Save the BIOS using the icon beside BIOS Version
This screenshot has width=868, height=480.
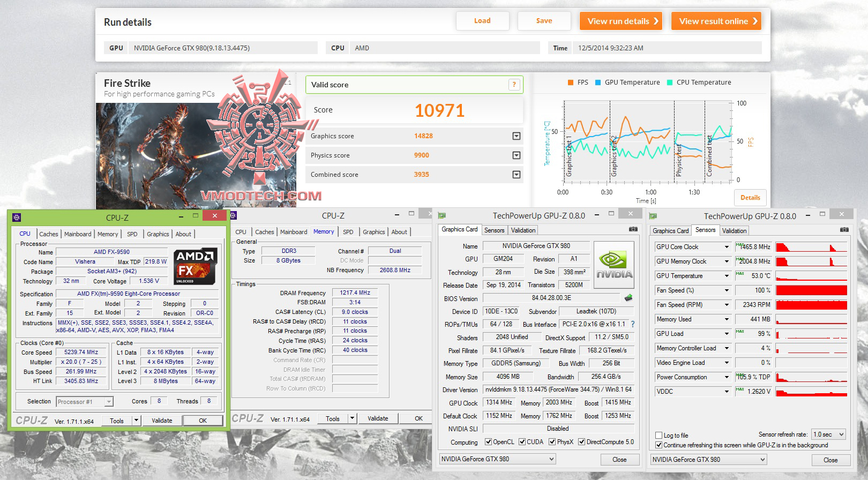pos(628,298)
